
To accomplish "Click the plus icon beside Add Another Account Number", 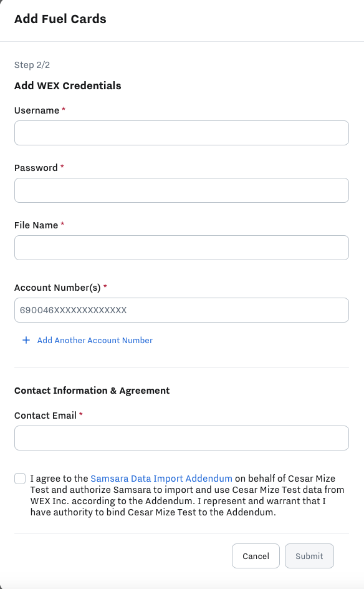I will point(26,340).
